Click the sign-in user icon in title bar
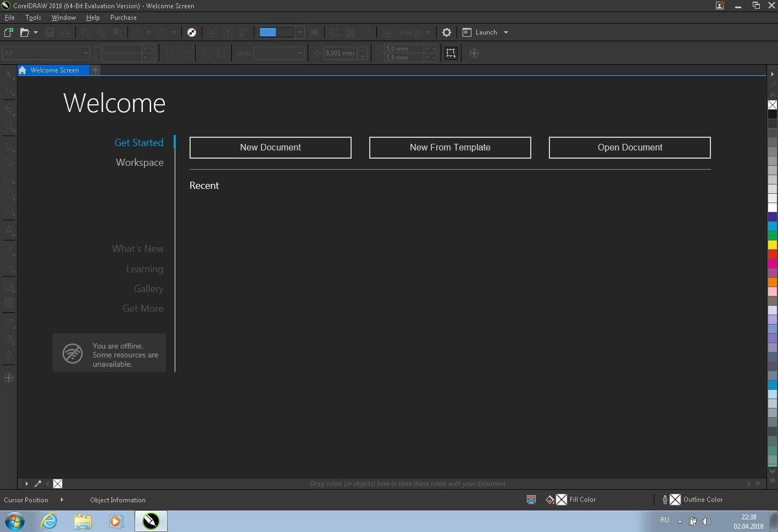Screen dimensions: 778x532 coord(720,5)
